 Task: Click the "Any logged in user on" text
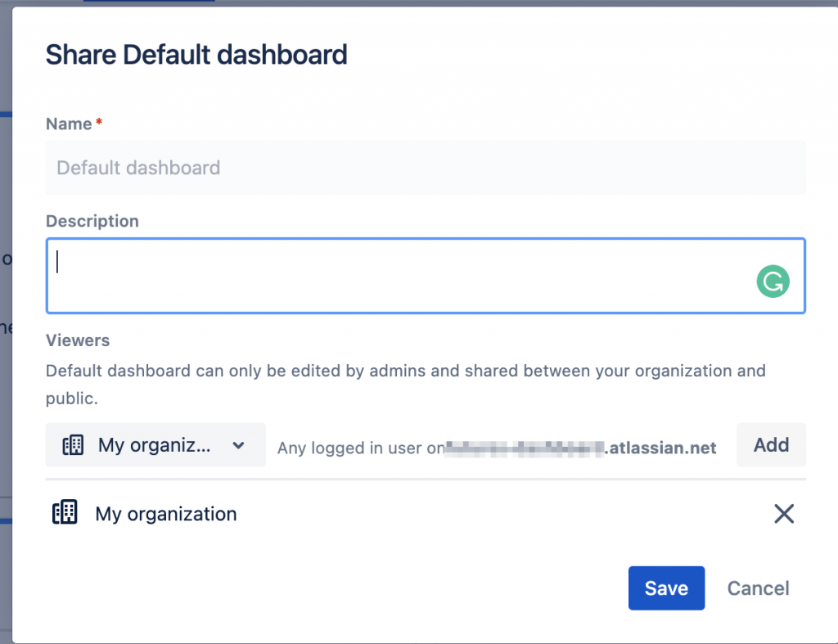360,448
